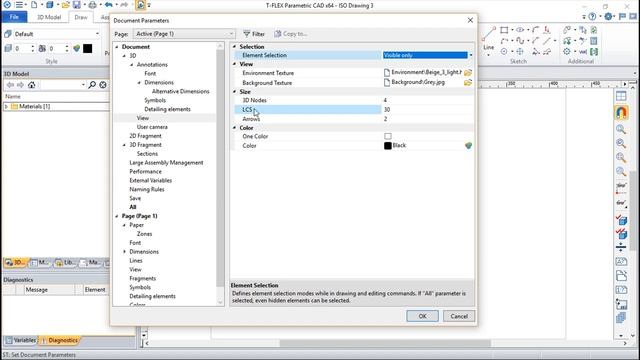The height and width of the screenshot is (360, 640).
Task: Select External Variables in the tree
Action: pos(150,180)
